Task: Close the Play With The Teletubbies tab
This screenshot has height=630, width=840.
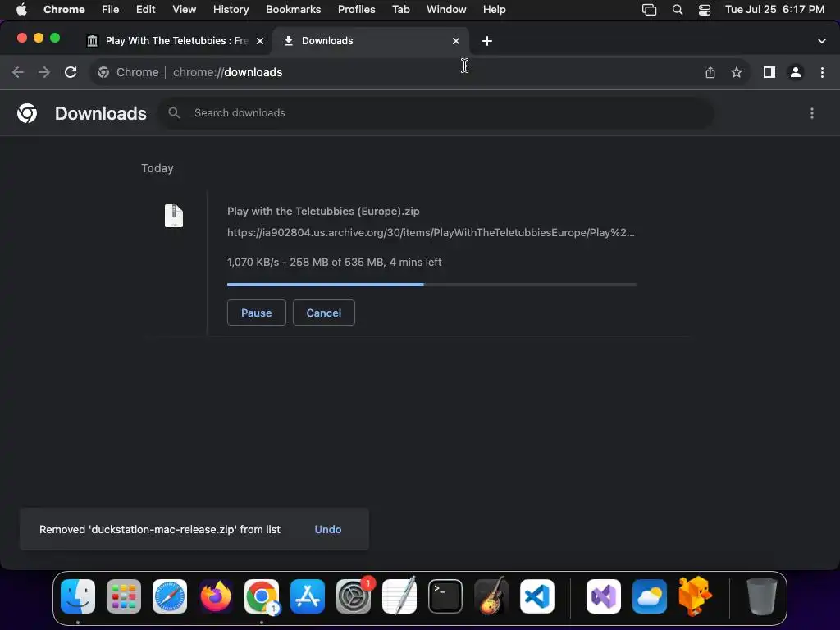Action: click(260, 41)
